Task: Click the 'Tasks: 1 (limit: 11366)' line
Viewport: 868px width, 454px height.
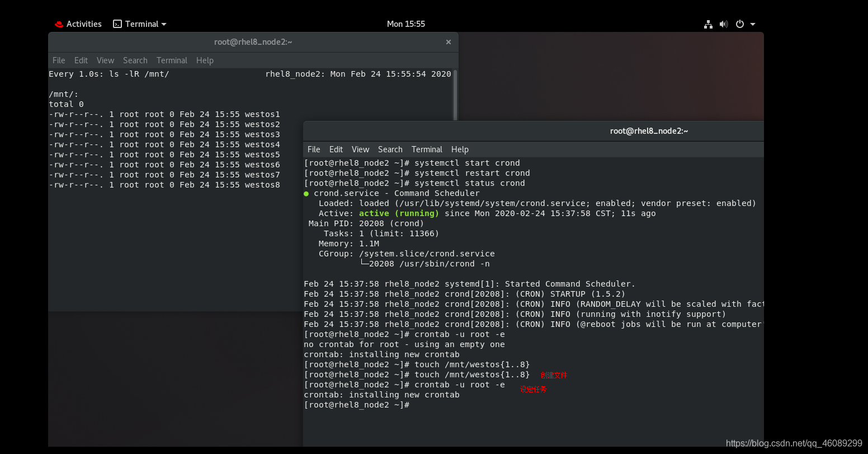Action: [381, 233]
